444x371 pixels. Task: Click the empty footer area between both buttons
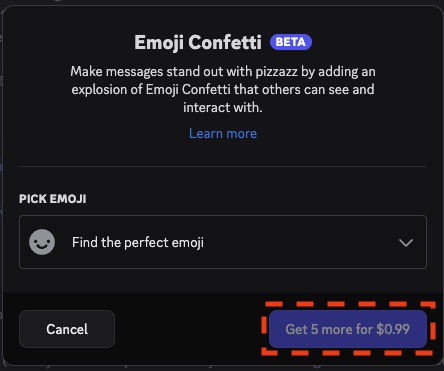coord(192,329)
